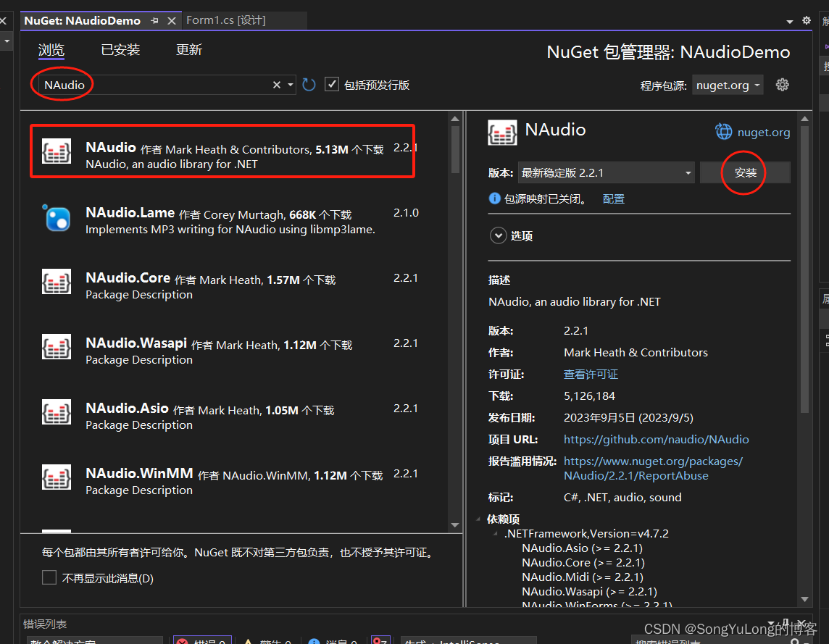829x644 pixels.
Task: Switch to the 浏览 browse tab
Action: tap(51, 50)
